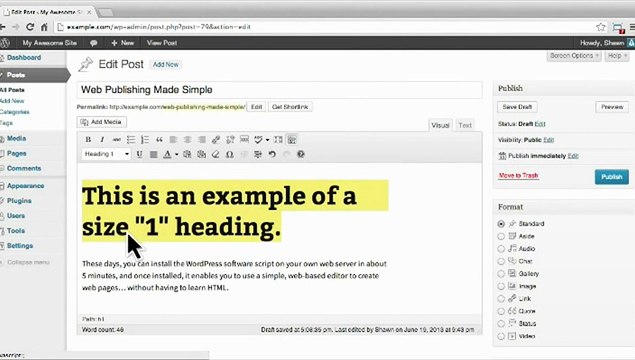Run the spellcheck tool

click(x=258, y=140)
